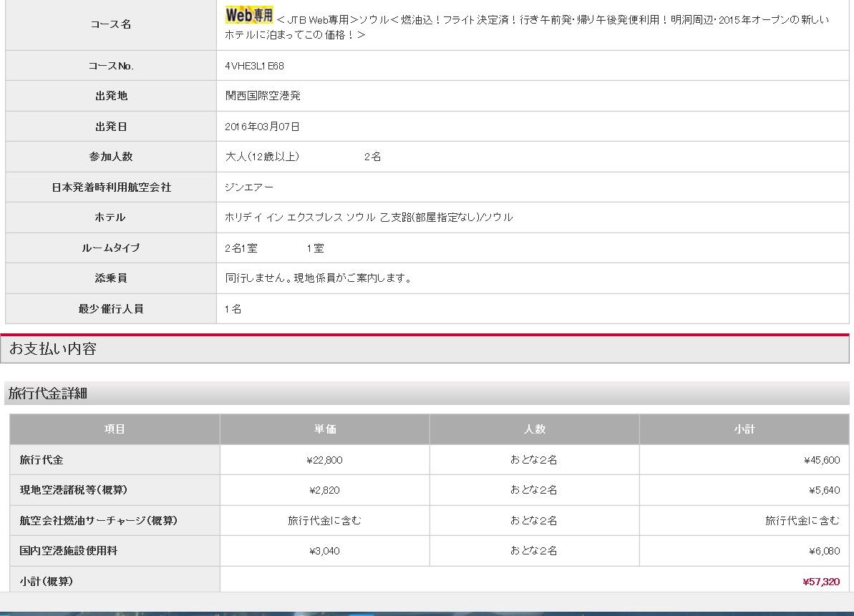Click the ¥45,600 travel fee subtotal
The width and height of the screenshot is (854, 616).
point(821,460)
